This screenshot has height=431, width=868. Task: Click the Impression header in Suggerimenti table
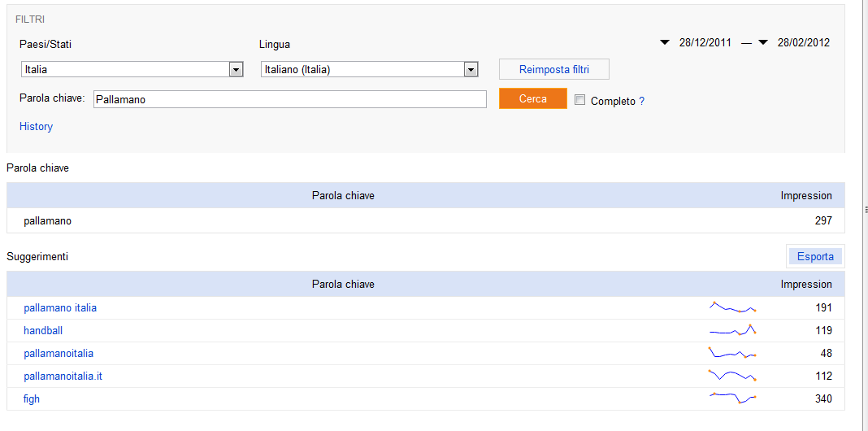click(806, 284)
